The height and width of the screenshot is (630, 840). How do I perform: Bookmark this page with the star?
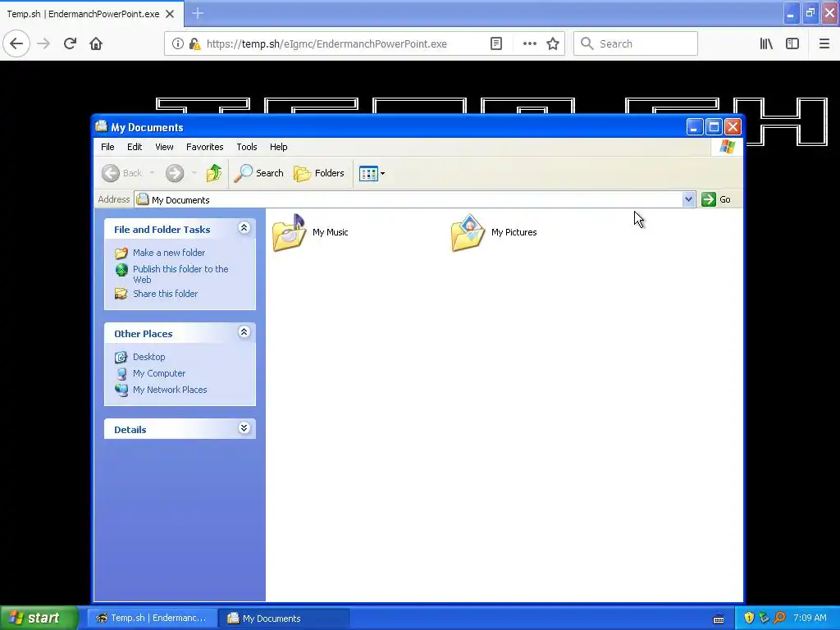[x=553, y=43]
